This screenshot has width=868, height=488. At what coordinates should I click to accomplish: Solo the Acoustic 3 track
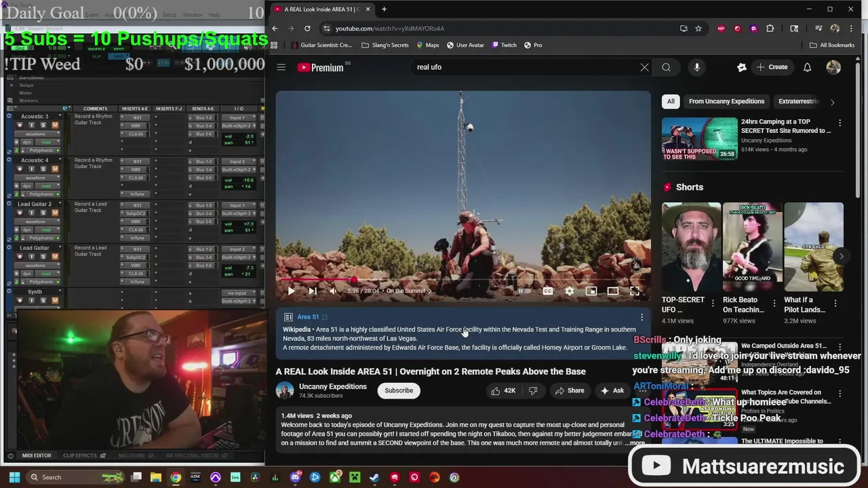43,125
